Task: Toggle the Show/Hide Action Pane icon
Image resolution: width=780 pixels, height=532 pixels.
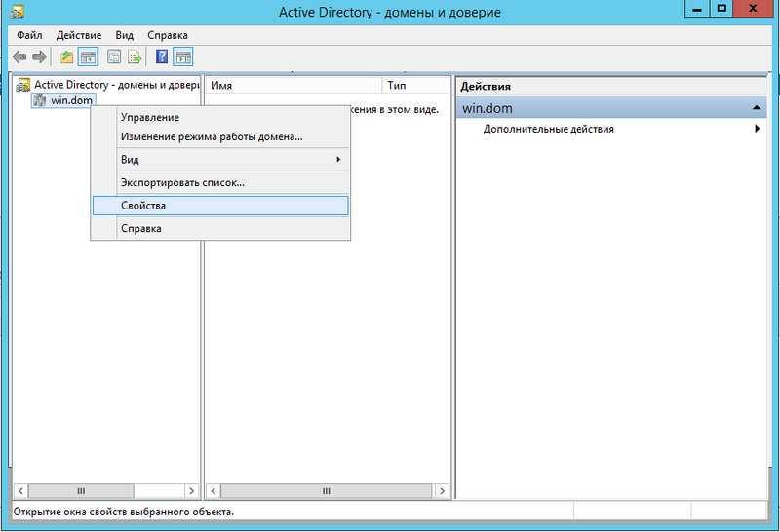Action: point(183,57)
